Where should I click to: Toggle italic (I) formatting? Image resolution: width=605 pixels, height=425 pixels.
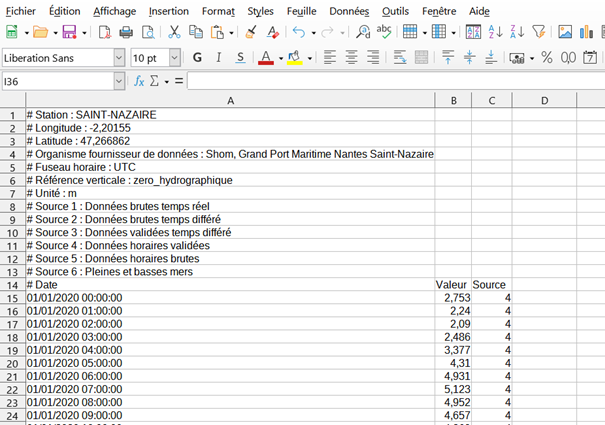219,57
